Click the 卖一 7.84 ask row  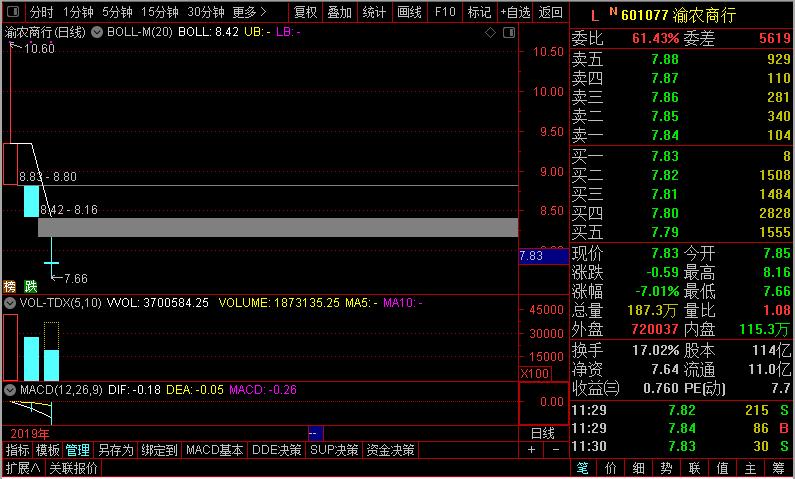click(x=681, y=135)
